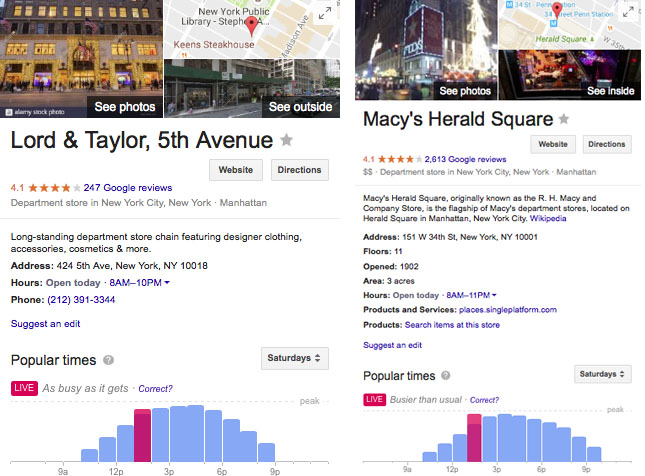Viewport: 645px width, 476px height.
Task: See photos of Macy's Herald Square
Action: point(465,91)
